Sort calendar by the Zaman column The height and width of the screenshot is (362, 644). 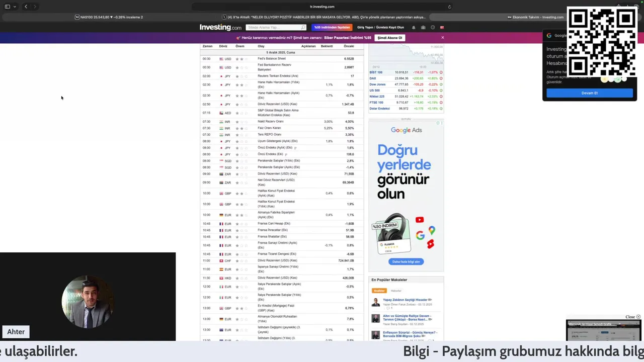[207, 46]
